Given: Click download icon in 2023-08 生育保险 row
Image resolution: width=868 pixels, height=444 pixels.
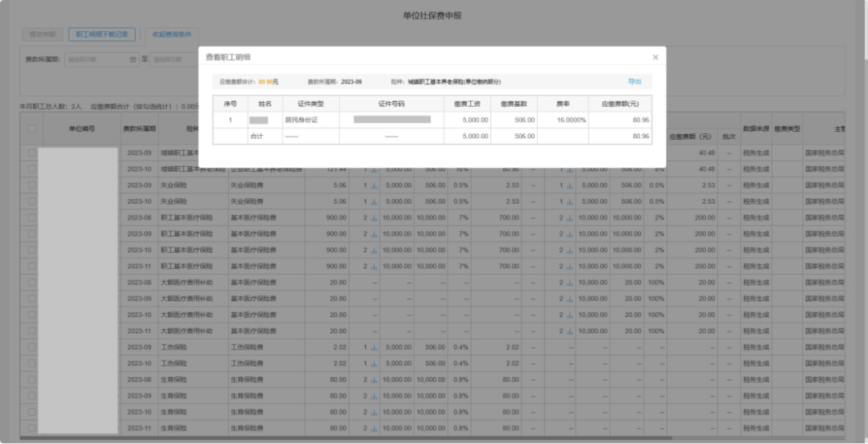Looking at the screenshot, I should 374,380.
